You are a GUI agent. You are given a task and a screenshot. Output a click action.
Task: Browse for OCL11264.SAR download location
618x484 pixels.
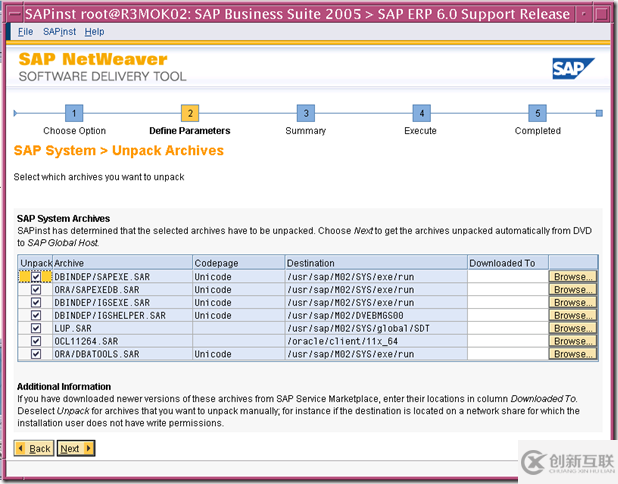(573, 341)
